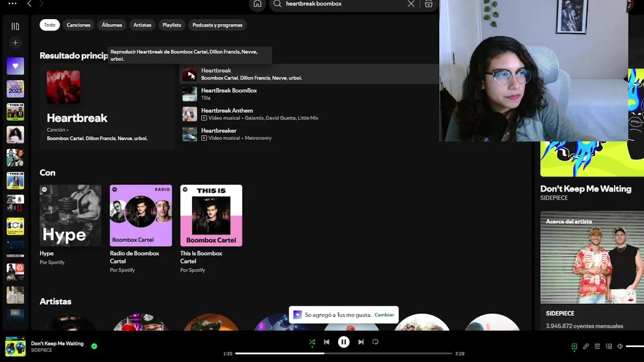
Task: Go forward with the right arrow
Action: [x=42, y=4]
